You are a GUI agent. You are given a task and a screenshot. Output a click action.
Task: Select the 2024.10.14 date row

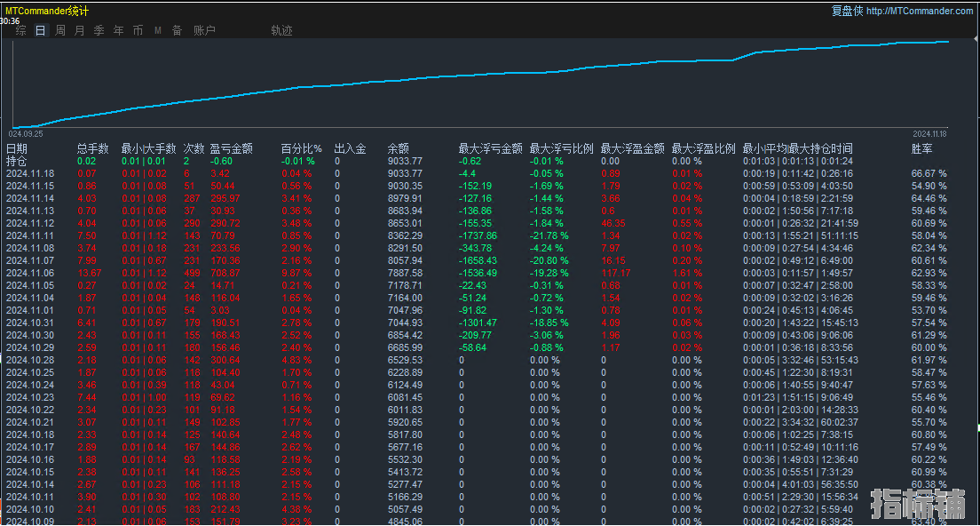click(30, 485)
